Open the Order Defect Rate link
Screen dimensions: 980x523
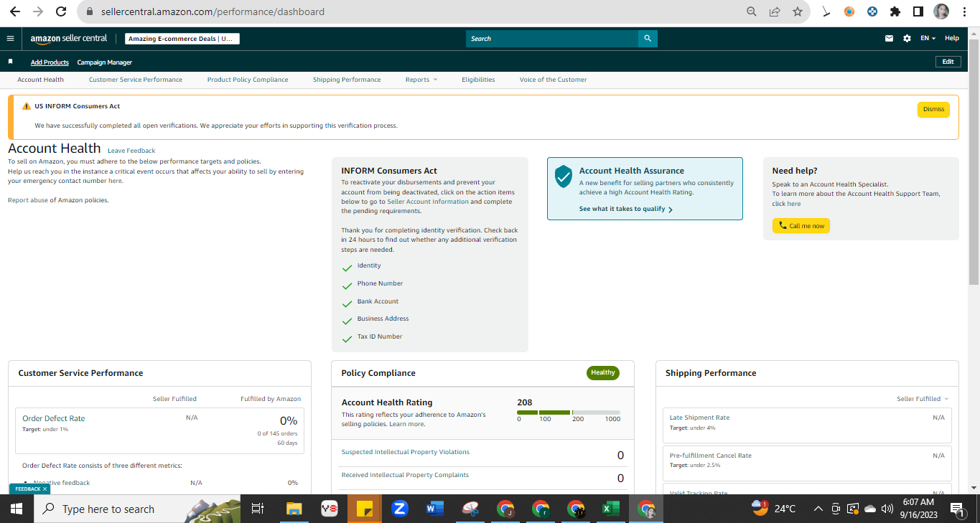54,418
